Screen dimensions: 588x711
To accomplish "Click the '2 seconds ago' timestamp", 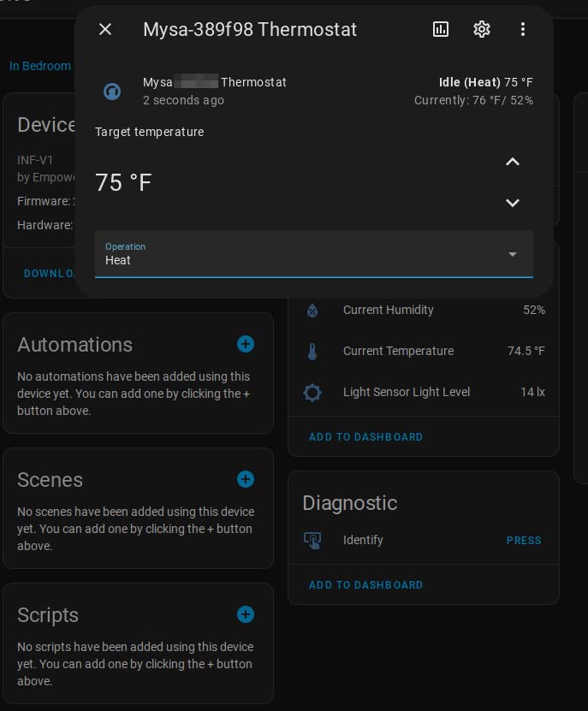I will 183,100.
